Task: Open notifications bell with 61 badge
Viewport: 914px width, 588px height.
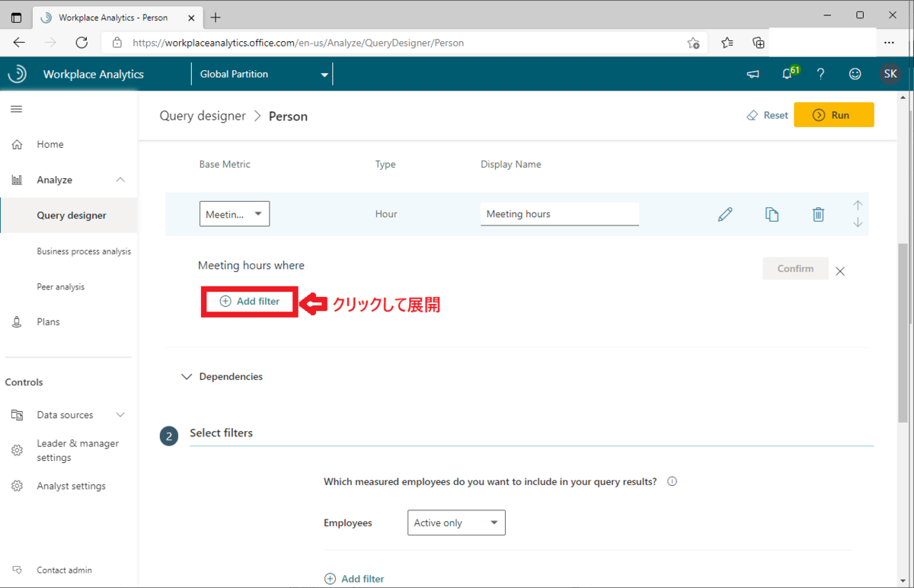Action: coord(789,73)
